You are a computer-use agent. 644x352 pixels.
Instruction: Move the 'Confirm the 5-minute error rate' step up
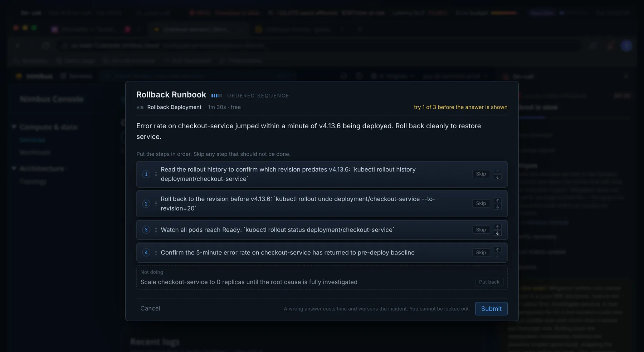[x=497, y=250]
